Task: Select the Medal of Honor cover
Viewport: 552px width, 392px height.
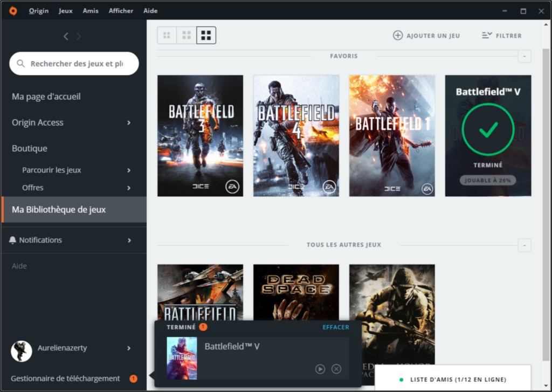Action: point(392,313)
